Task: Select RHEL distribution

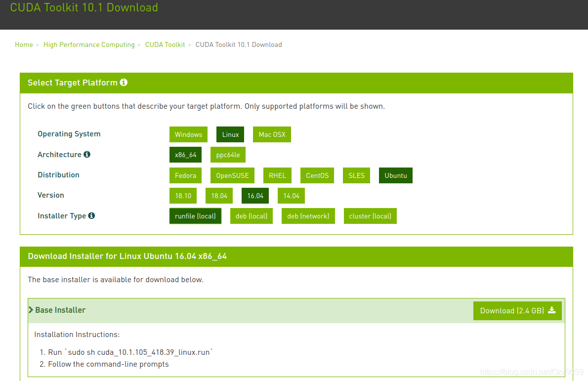Action: coord(278,175)
